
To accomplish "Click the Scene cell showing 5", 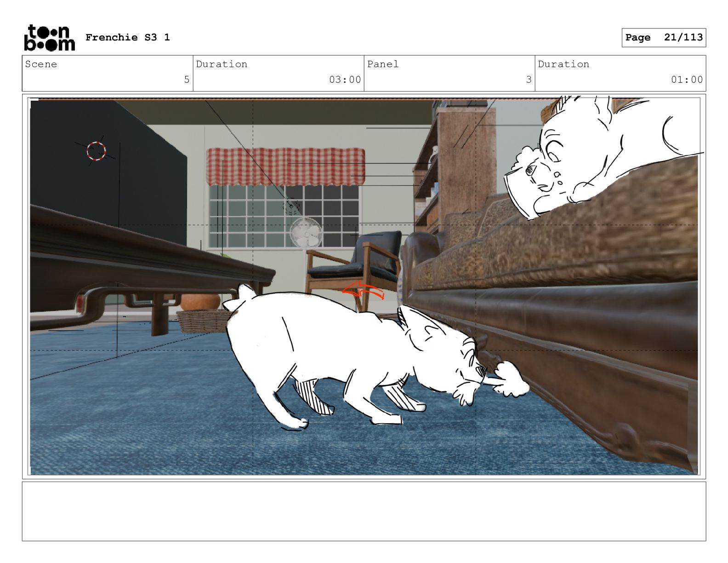I will 108,73.
